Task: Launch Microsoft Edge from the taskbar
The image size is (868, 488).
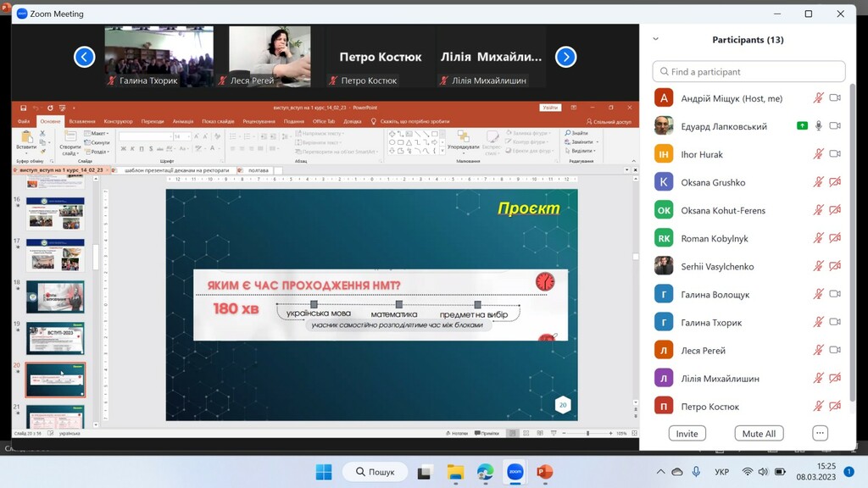Action: (485, 472)
